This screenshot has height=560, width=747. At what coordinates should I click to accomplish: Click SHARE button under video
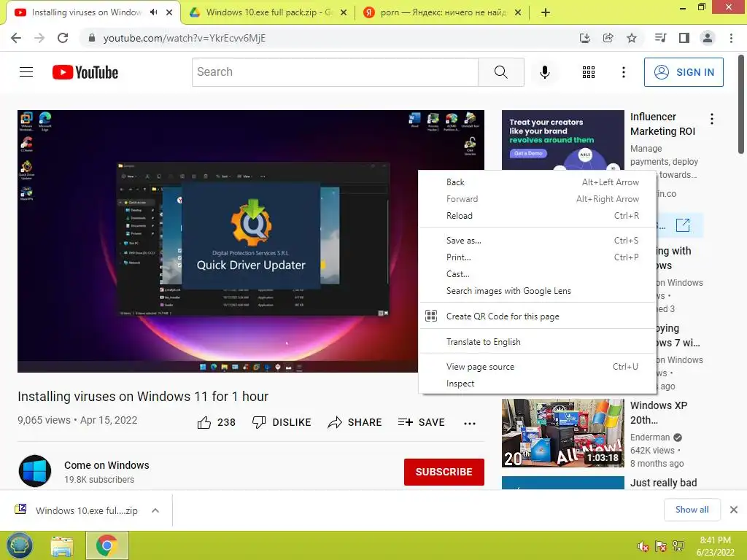(355, 422)
